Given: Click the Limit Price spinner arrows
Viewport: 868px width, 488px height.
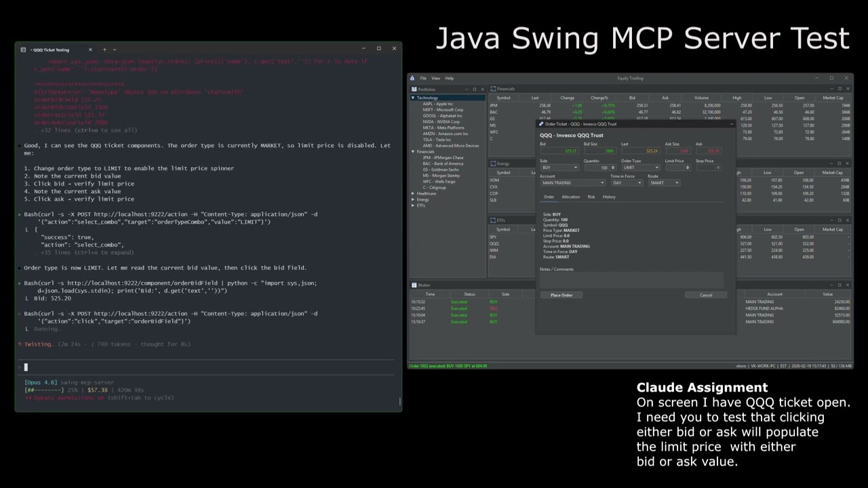Looking at the screenshot, I should [688, 167].
